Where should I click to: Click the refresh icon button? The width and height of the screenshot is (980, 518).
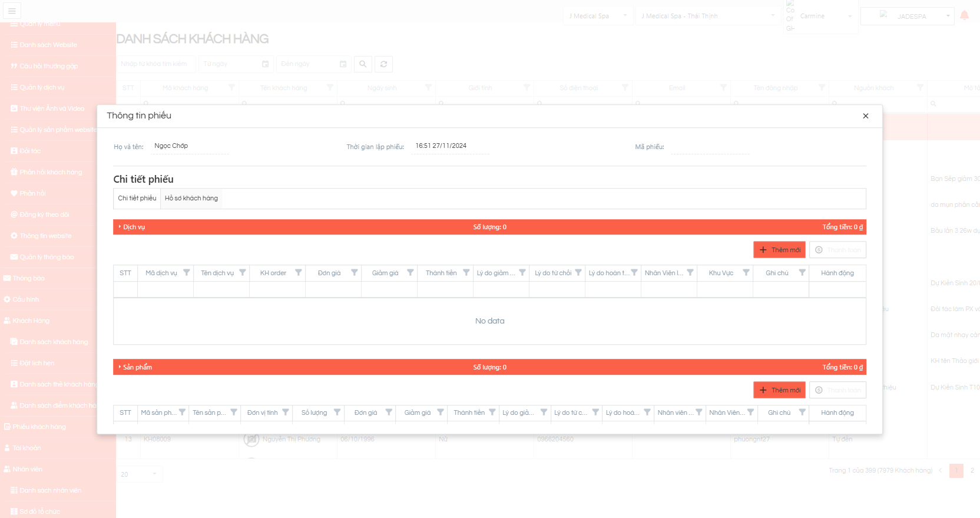(383, 64)
